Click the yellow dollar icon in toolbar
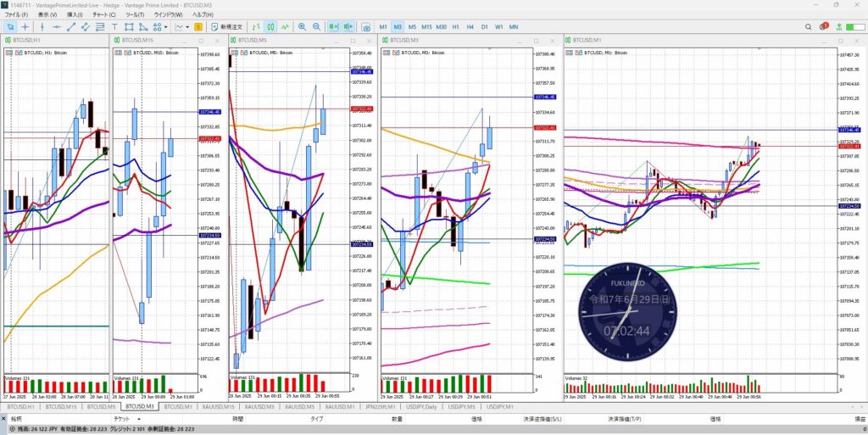Screen dimensions: 868x435 point(198,26)
